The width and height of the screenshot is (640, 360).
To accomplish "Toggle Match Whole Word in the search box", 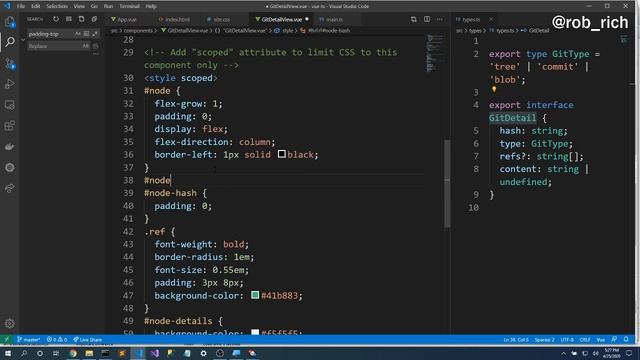I will 86,34.
